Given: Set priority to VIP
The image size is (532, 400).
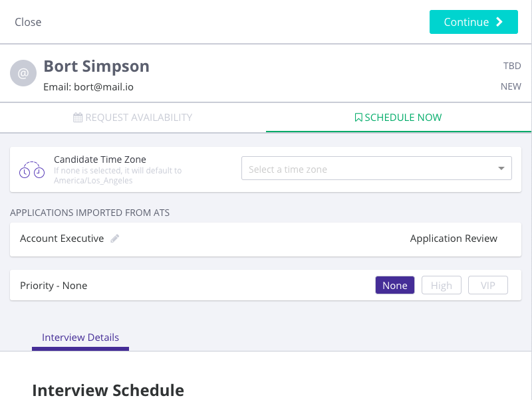Looking at the screenshot, I should coord(488,285).
